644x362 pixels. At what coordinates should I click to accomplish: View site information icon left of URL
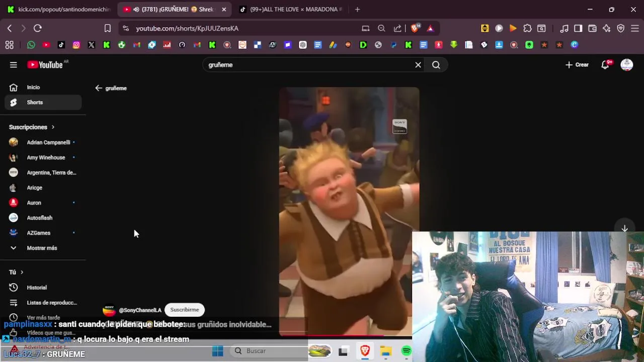(x=126, y=29)
